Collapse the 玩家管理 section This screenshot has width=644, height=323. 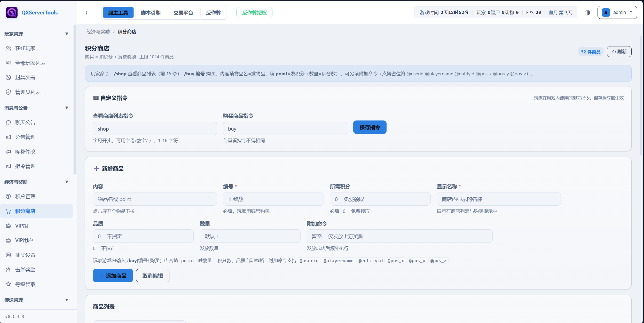click(x=67, y=34)
